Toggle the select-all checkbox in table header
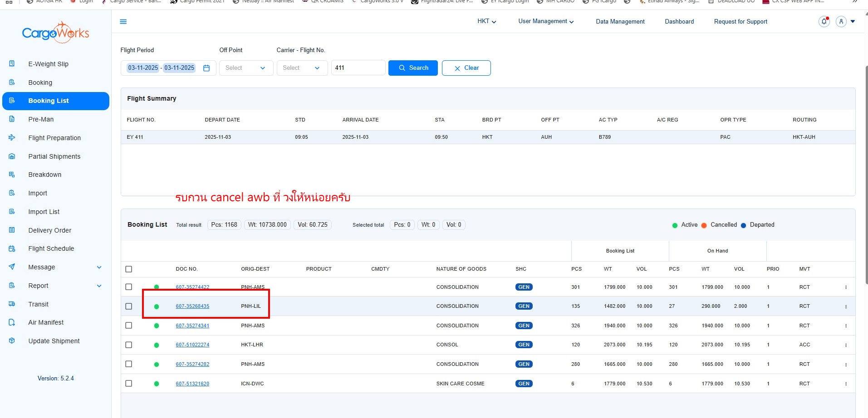Image resolution: width=868 pixels, height=418 pixels. 129,269
